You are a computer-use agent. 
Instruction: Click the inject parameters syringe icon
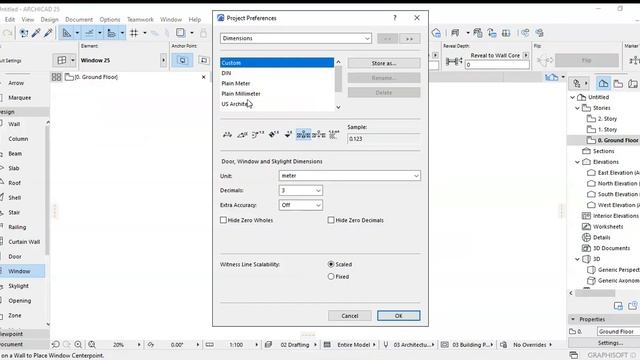click(48, 33)
